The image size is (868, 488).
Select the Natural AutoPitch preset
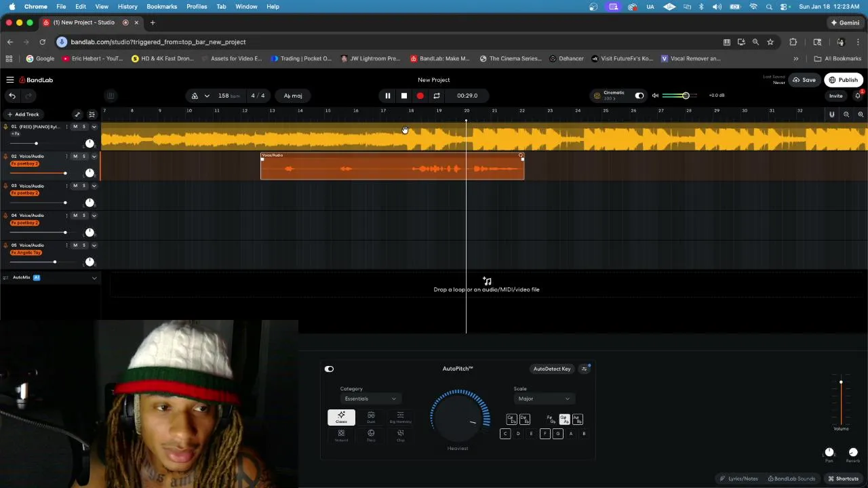341,436
